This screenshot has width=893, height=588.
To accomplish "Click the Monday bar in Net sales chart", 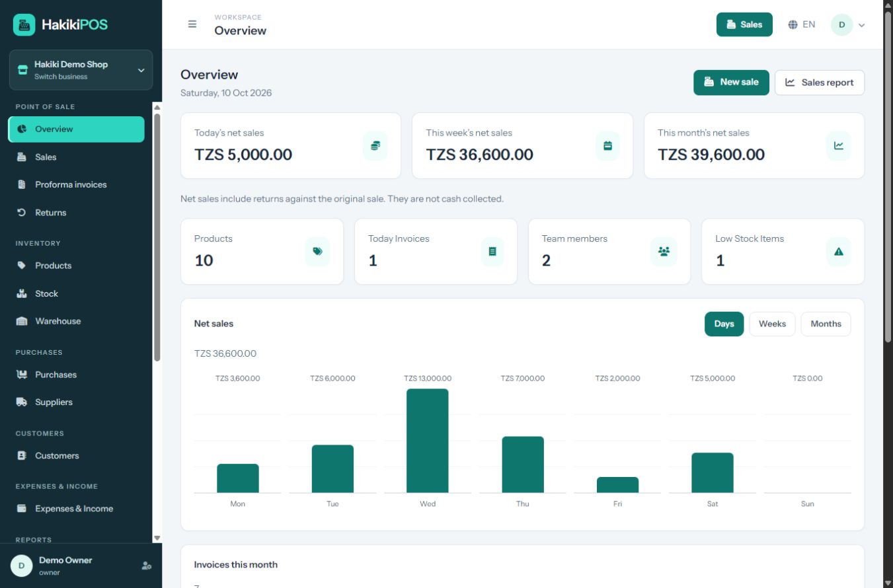I will tap(238, 478).
